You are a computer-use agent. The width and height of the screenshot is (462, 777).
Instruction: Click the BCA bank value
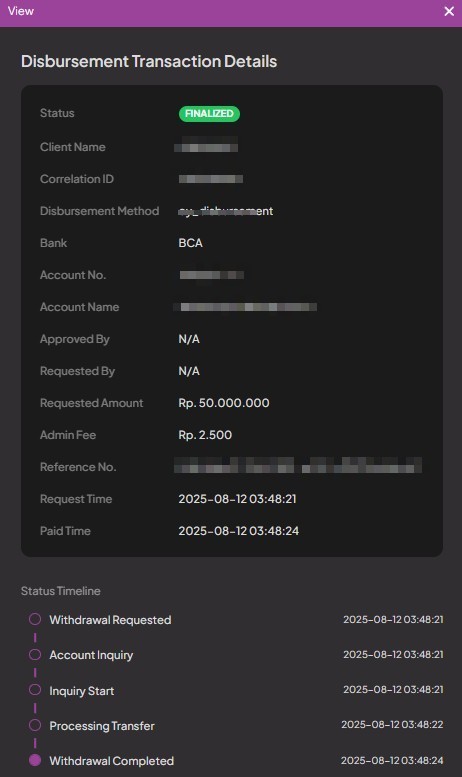point(190,243)
